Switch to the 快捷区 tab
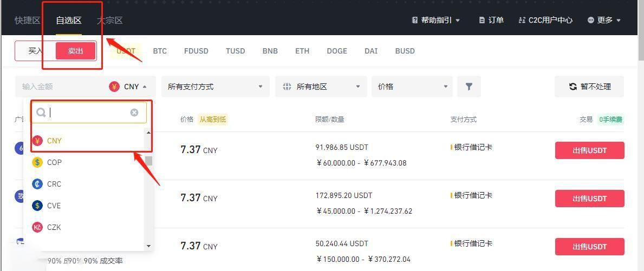 28,20
